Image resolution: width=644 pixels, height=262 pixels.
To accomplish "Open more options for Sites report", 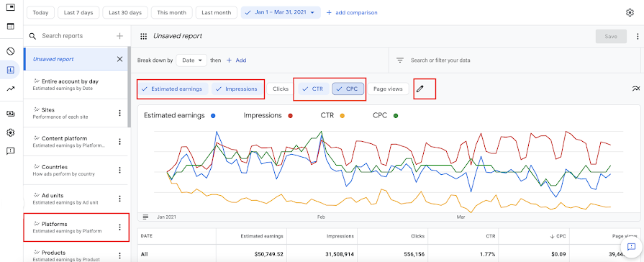I will (x=120, y=113).
